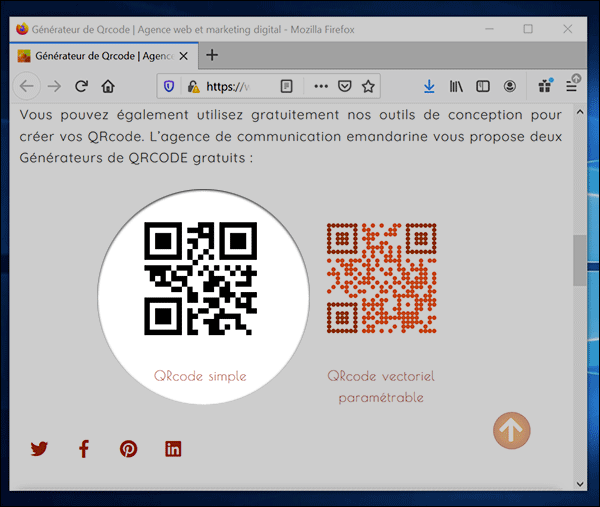The width and height of the screenshot is (600, 507).
Task: Open a new browser tab
Action: 212,55
